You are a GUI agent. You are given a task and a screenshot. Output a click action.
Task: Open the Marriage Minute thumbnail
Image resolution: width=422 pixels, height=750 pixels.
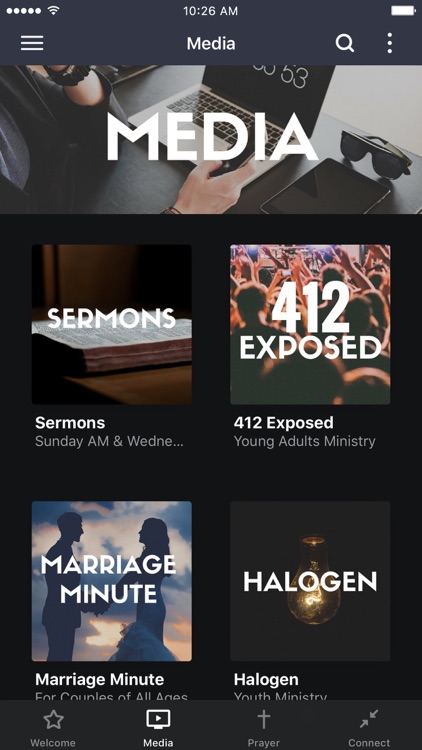pos(112,581)
